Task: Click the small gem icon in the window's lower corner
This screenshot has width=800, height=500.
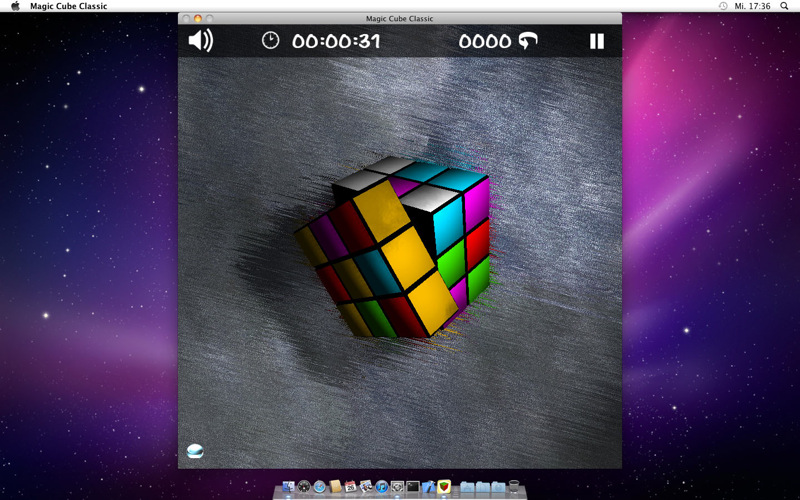Action: tap(195, 451)
